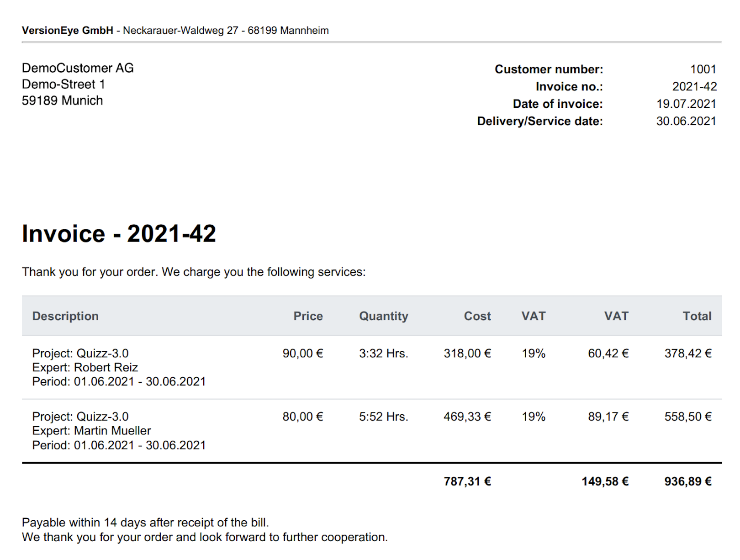Image resolution: width=740 pixels, height=560 pixels.
Task: Select the Cost column header
Action: point(477,316)
